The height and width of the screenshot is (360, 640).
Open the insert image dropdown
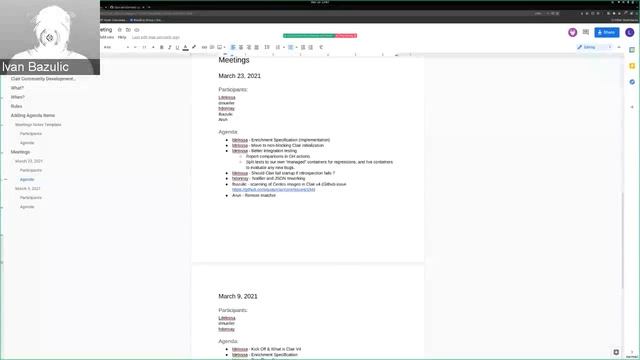point(221,47)
